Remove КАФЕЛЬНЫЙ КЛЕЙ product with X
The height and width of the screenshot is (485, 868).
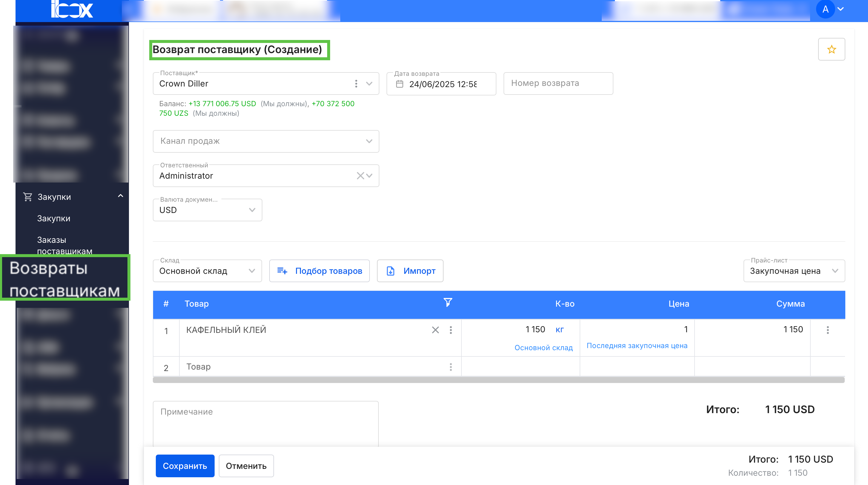pos(435,330)
